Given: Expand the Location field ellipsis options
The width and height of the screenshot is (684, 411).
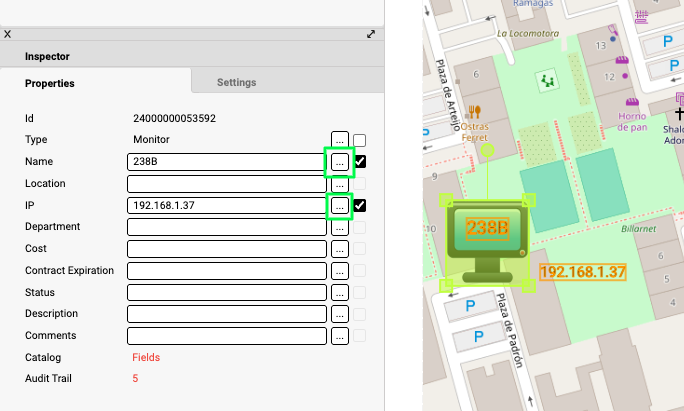Looking at the screenshot, I should pos(340,184).
